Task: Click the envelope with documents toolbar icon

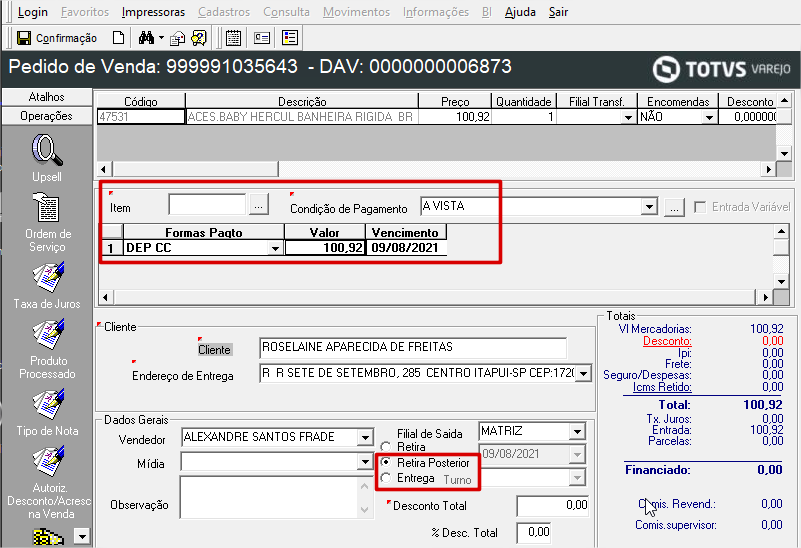Action: pyautogui.click(x=178, y=38)
